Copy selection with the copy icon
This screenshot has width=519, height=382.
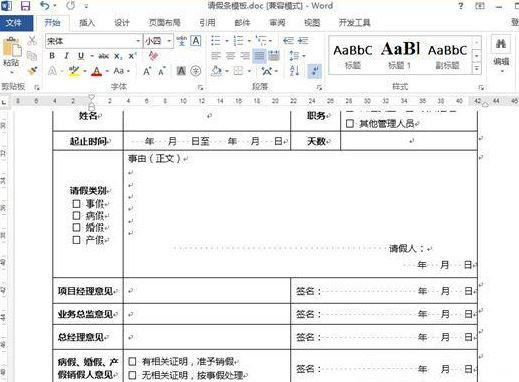(32, 56)
